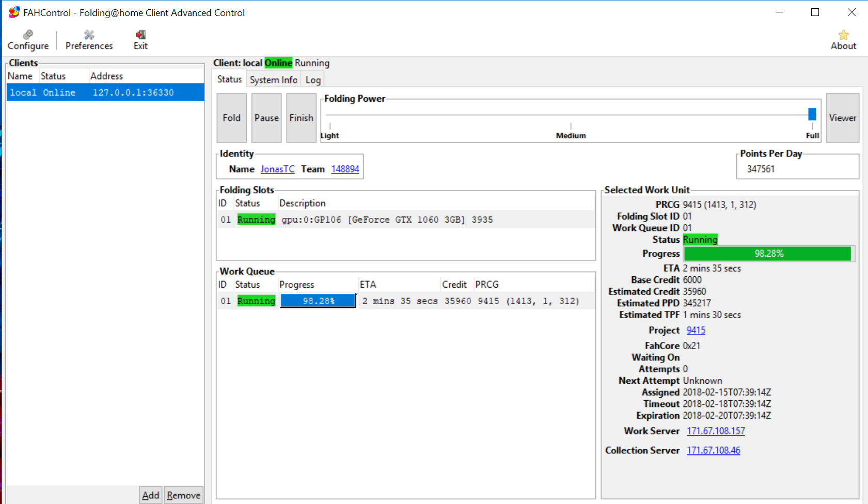The height and width of the screenshot is (504, 868).
Task: Open Project 9415 link
Action: [x=696, y=330]
